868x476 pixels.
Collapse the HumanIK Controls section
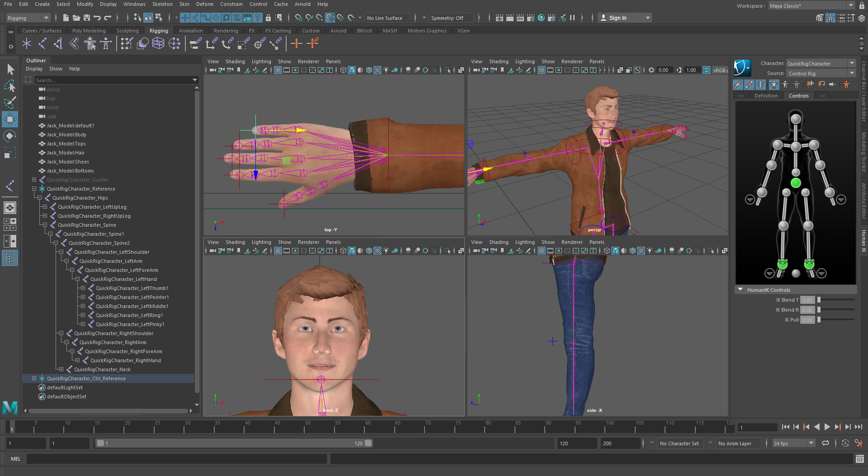(740, 289)
